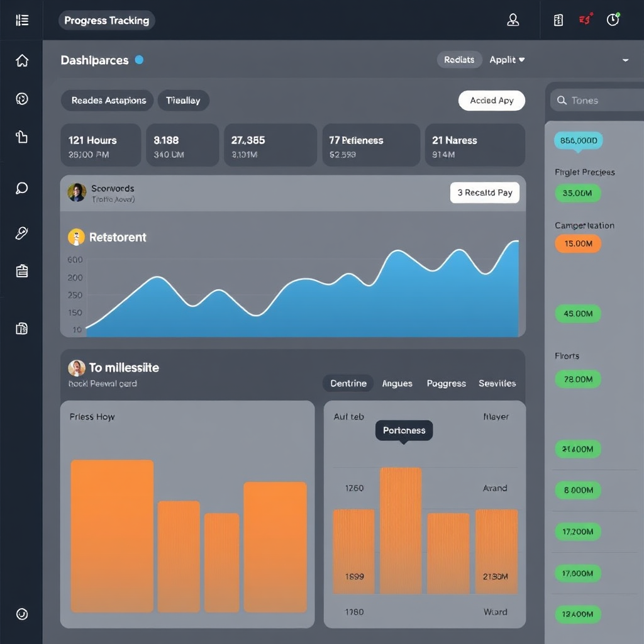Open the user profile icon
Screen dimensions: 644x644
[513, 20]
